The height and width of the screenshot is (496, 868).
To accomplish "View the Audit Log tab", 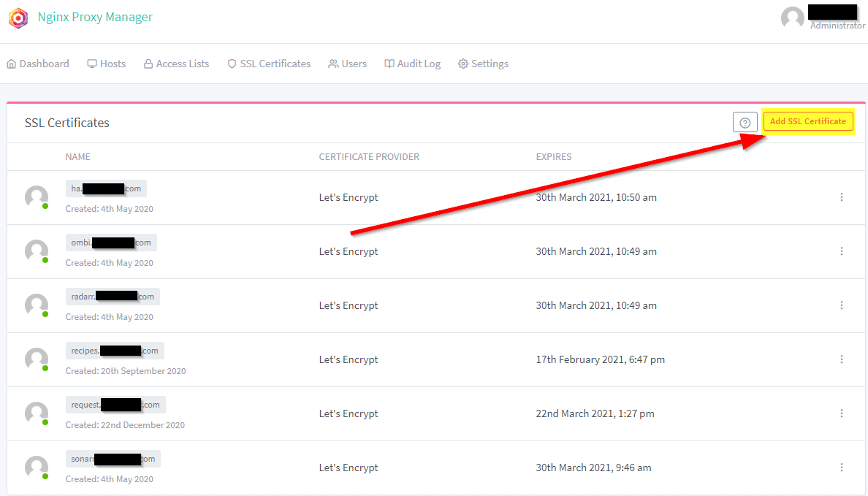I will point(412,64).
